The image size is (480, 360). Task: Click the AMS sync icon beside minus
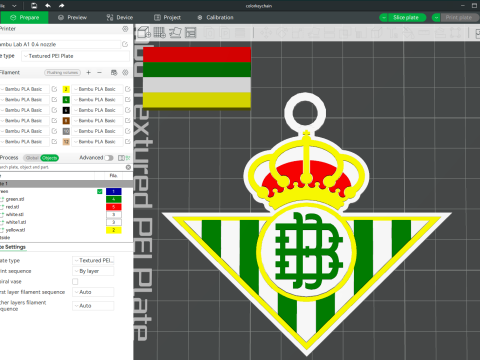[x=114, y=72]
